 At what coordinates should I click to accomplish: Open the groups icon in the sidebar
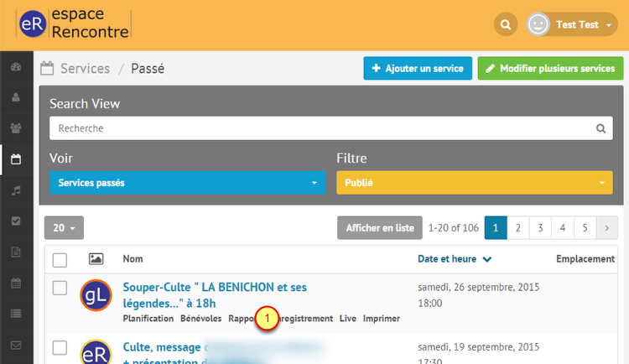pos(16,128)
